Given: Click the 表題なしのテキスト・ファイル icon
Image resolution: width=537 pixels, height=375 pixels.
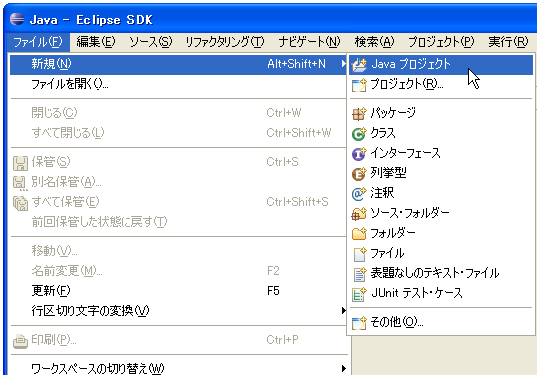Looking at the screenshot, I should click(359, 274).
